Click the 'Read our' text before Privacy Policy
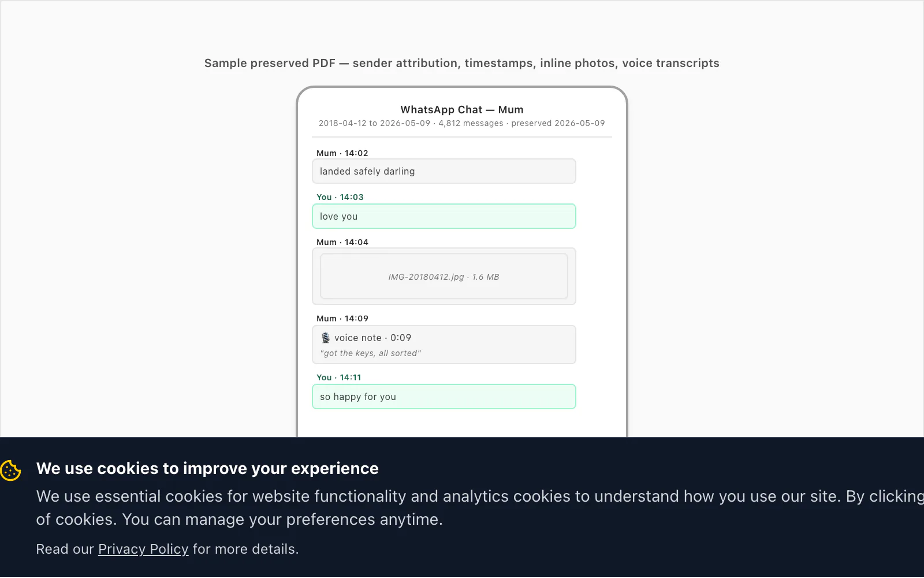Image resolution: width=924 pixels, height=578 pixels. pos(65,549)
